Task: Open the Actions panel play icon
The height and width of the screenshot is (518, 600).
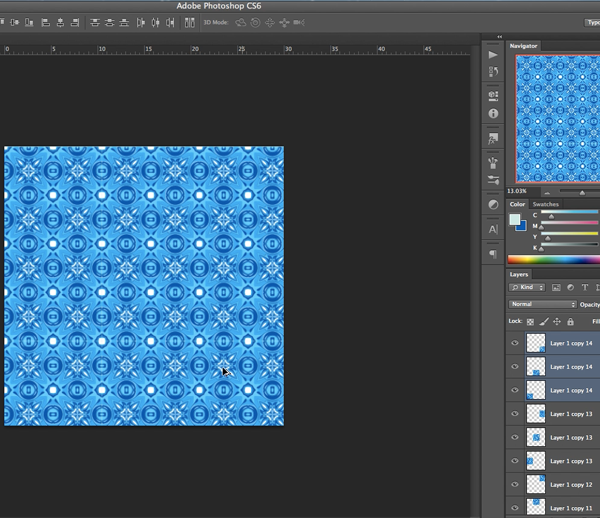Action: click(x=493, y=55)
